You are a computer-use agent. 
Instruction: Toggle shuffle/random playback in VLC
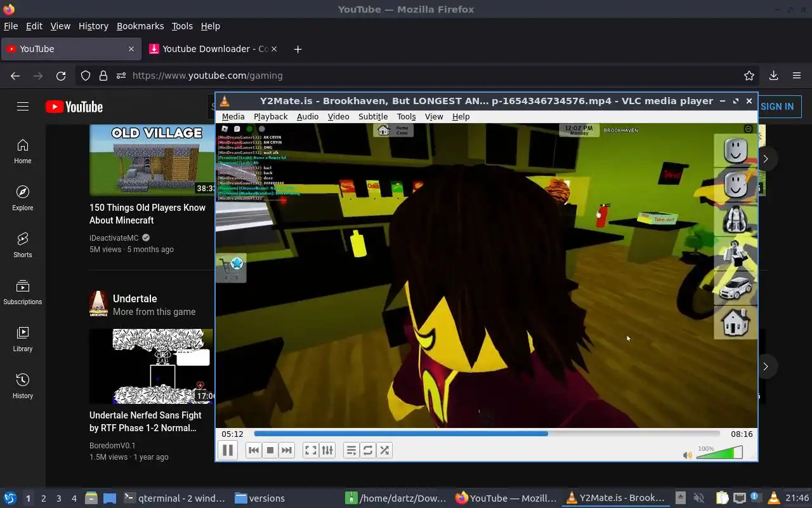pyautogui.click(x=384, y=450)
